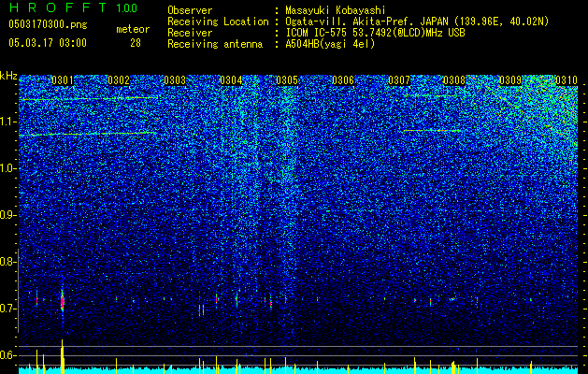Viewport: 588px width, 374px height.
Task: Click the strong red meteor echo near 0301
Action: [63, 302]
